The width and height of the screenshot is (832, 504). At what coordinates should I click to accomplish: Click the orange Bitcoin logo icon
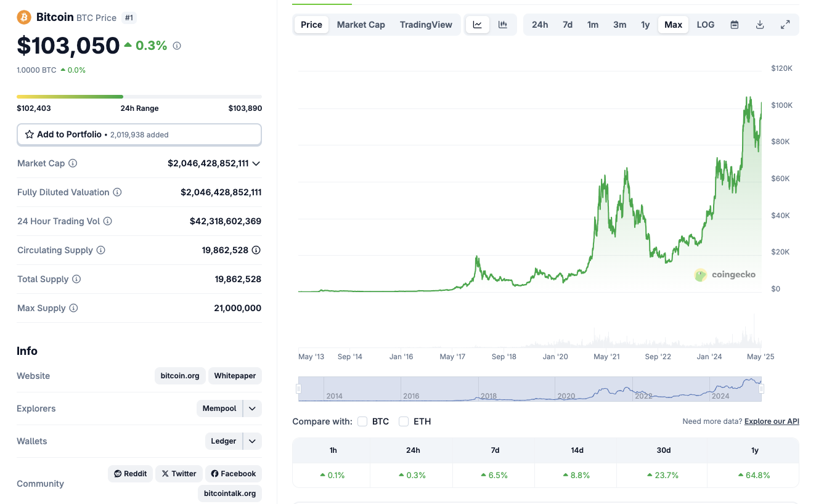(24, 17)
